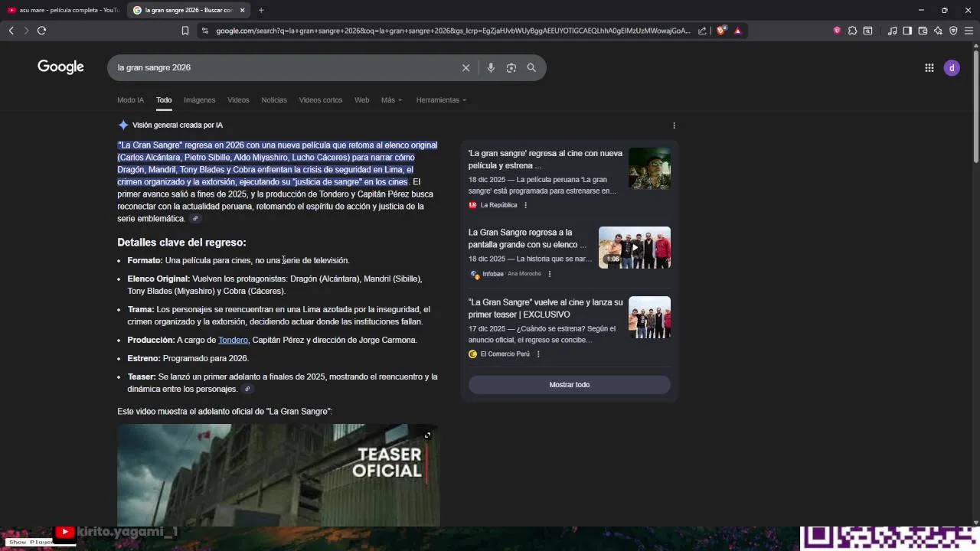Open the extensions puzzle icon
The height and width of the screenshot is (551, 980).
pos(852,31)
